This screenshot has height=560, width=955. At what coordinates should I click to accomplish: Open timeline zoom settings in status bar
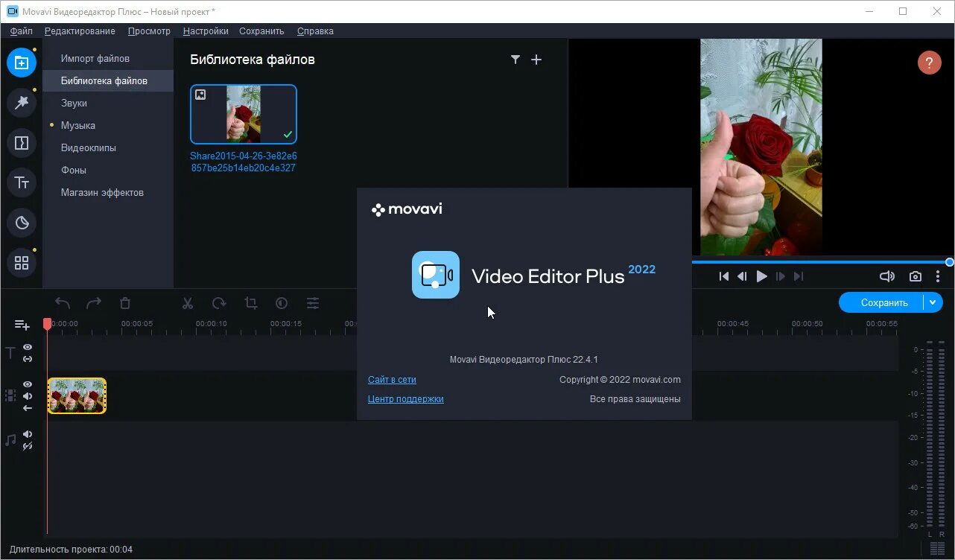(x=938, y=550)
